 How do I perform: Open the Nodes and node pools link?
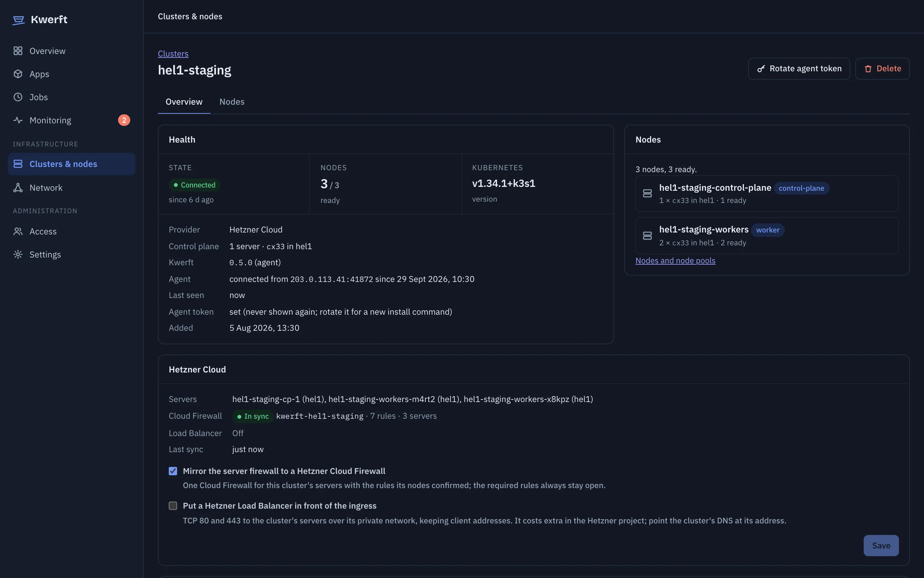[675, 260]
